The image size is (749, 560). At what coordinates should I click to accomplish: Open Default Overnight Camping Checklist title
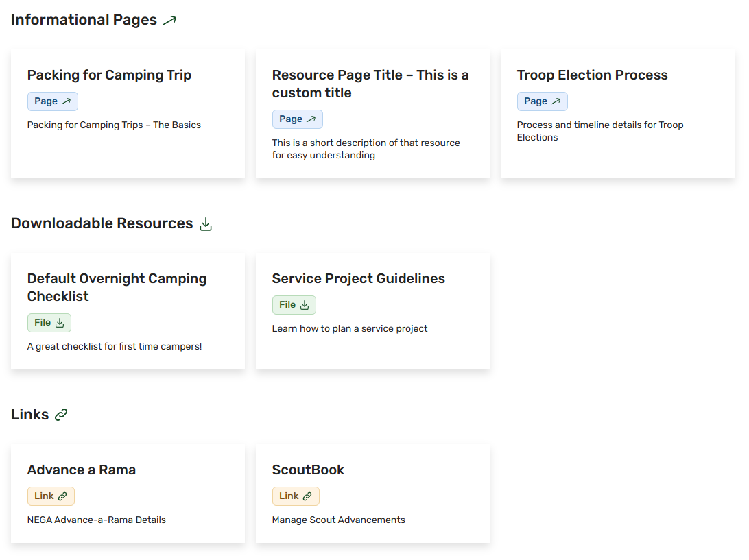click(117, 287)
